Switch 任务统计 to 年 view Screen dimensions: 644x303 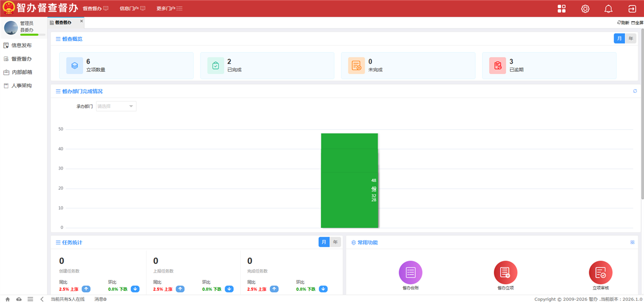[335, 242]
